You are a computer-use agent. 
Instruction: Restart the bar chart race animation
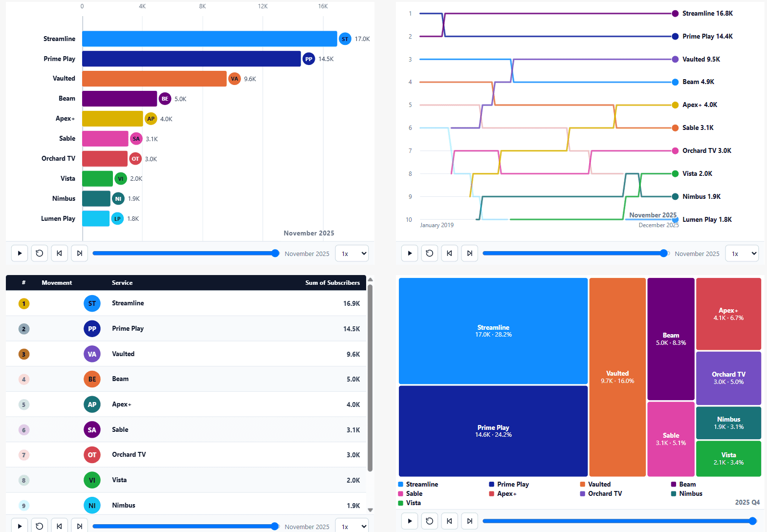point(40,253)
